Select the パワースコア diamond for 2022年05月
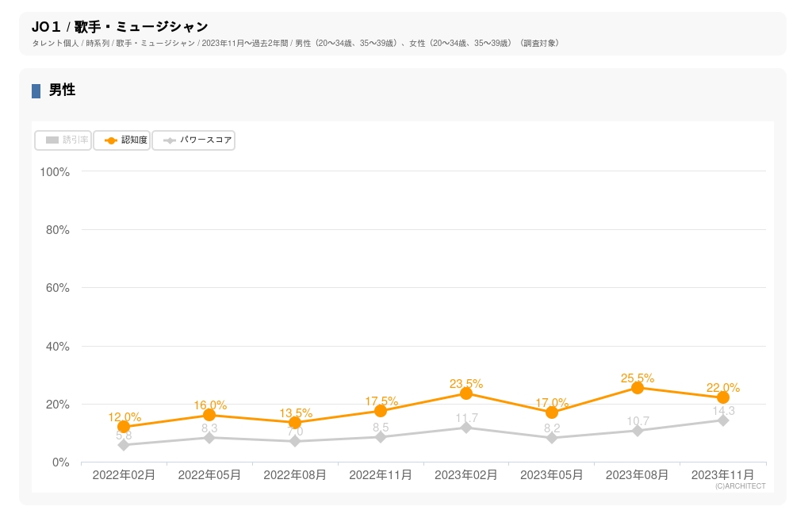The image size is (812, 518). (x=209, y=438)
